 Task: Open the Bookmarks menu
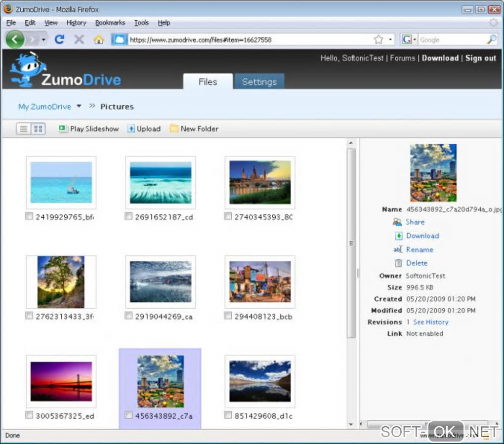[110, 23]
